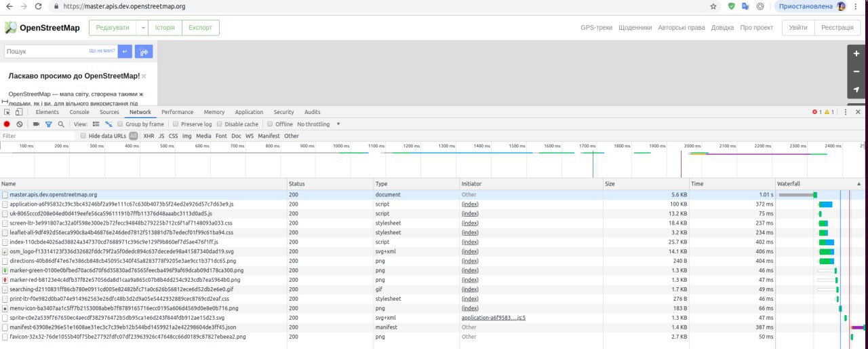Filter requests by JS type
The image size is (868, 349).
pyautogui.click(x=161, y=136)
